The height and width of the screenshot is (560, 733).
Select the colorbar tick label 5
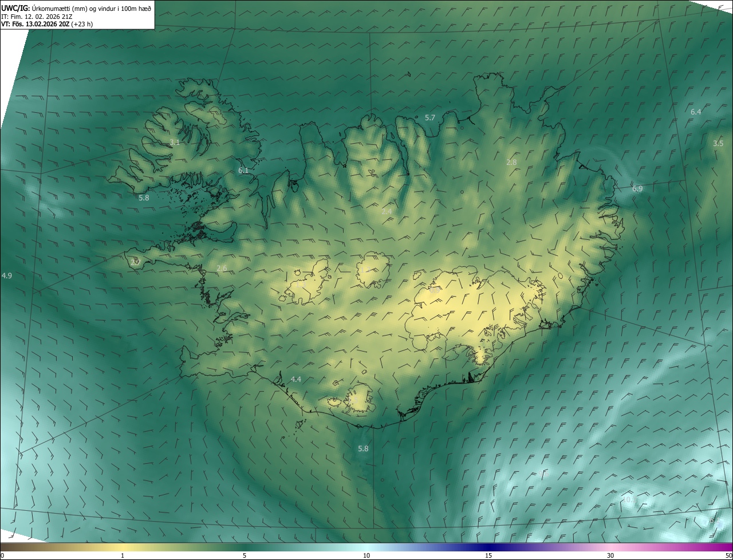click(245, 555)
